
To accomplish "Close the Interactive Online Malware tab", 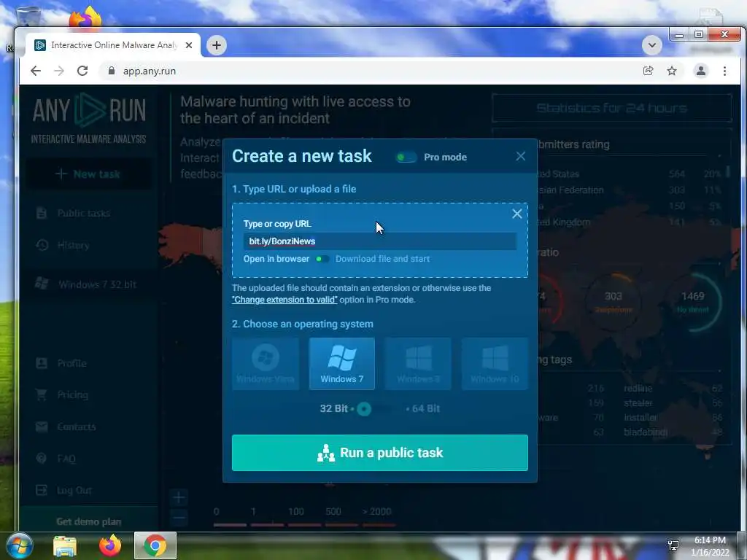I will point(189,45).
